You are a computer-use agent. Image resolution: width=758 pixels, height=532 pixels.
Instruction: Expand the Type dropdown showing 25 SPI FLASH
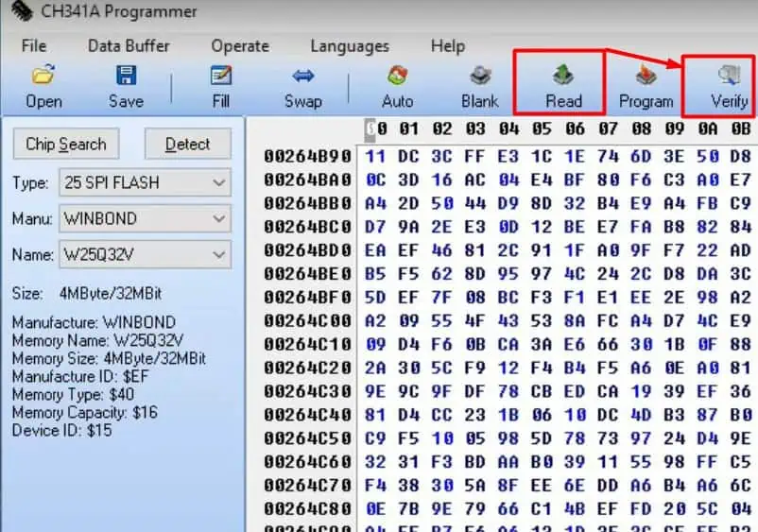point(219,182)
